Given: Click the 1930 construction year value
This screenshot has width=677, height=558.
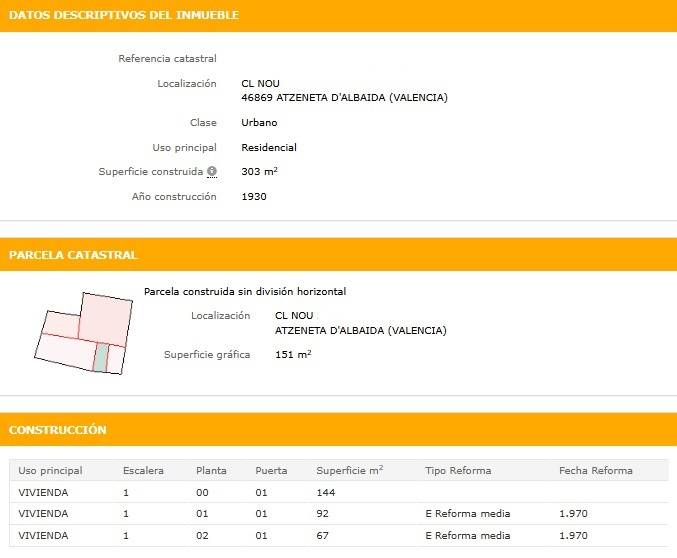Looking at the screenshot, I should 254,197.
